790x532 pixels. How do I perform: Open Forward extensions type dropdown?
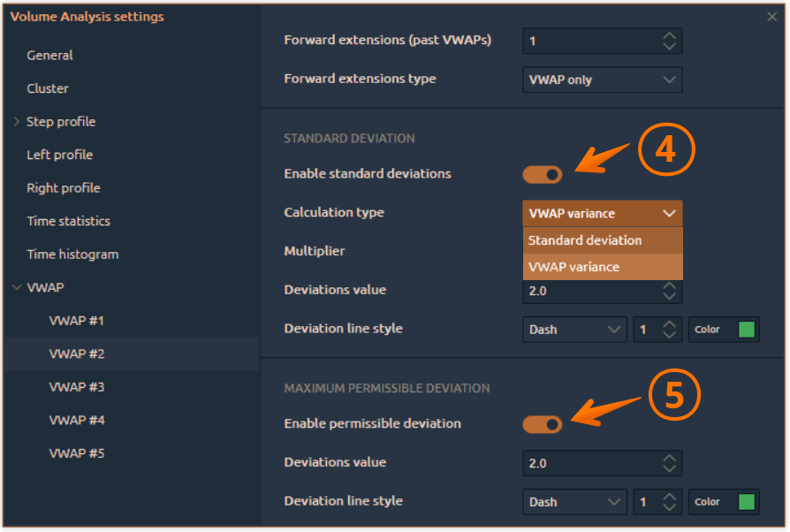point(602,80)
